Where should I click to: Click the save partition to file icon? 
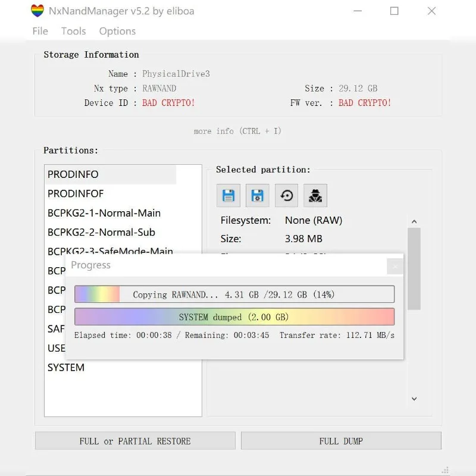[x=228, y=196]
